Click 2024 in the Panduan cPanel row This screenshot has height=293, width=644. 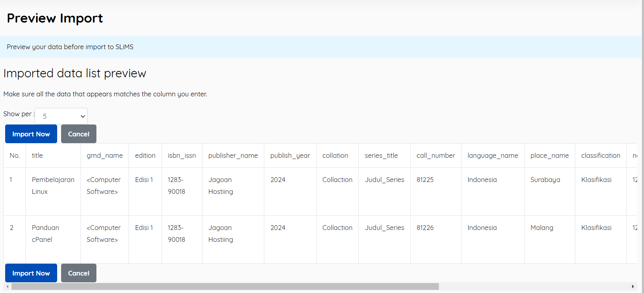(x=278, y=228)
